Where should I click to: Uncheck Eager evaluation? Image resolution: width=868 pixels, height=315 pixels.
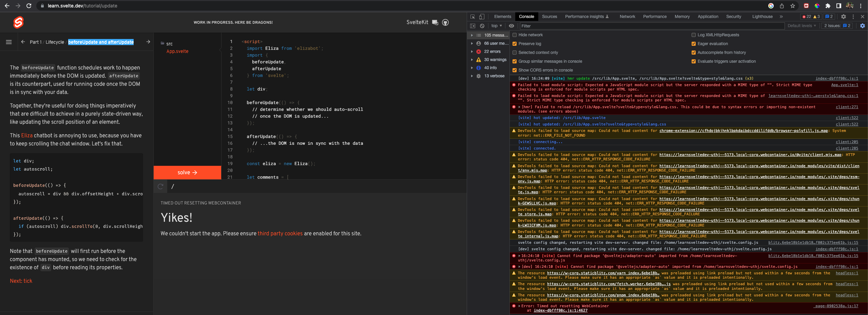click(694, 44)
